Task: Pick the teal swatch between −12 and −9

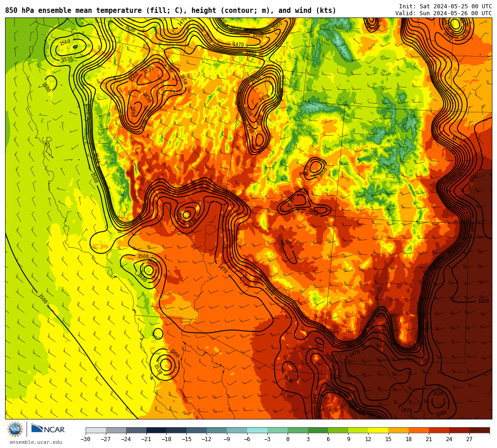Action: coord(217,430)
